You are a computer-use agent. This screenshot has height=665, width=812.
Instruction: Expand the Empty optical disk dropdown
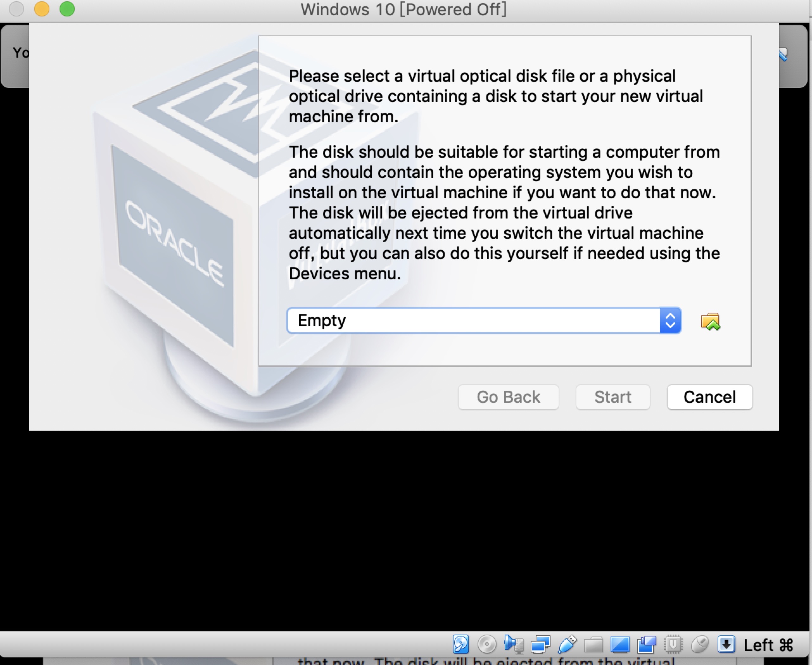tap(484, 320)
